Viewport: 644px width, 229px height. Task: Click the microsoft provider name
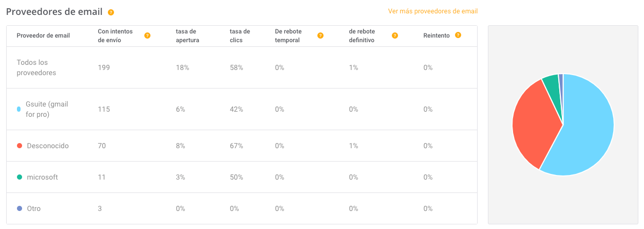click(x=42, y=177)
